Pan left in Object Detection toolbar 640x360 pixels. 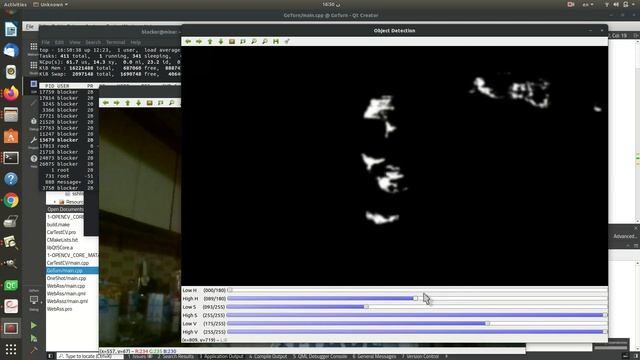coord(188,42)
